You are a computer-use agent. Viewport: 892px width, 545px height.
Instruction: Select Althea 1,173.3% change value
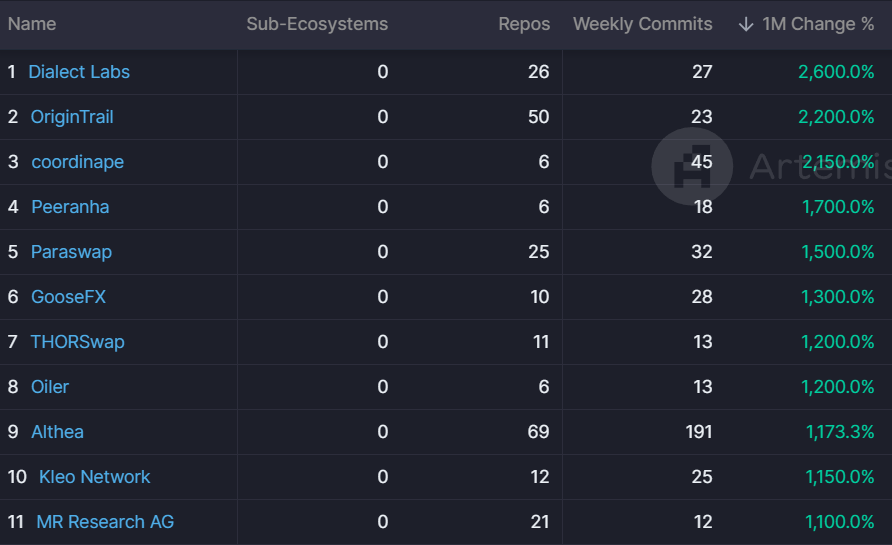click(840, 431)
